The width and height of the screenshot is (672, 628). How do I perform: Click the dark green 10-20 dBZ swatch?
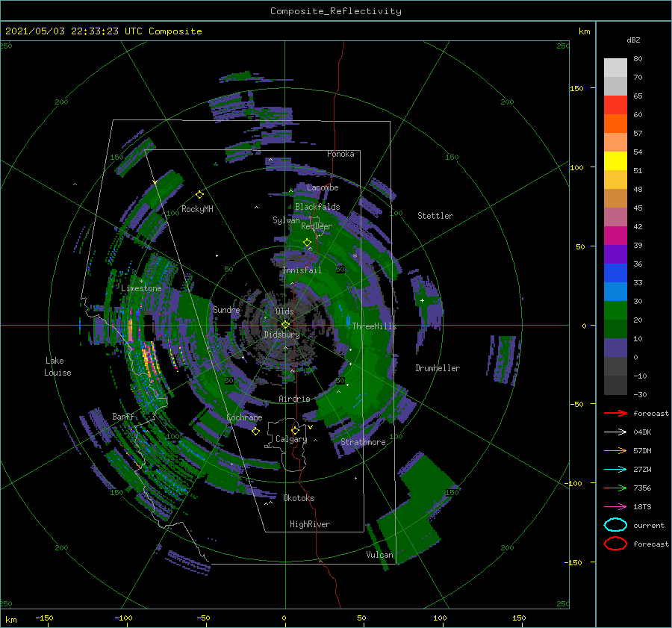tap(615, 329)
